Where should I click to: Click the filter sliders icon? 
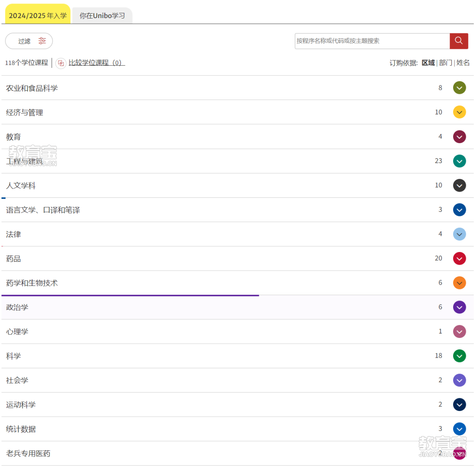(x=42, y=41)
